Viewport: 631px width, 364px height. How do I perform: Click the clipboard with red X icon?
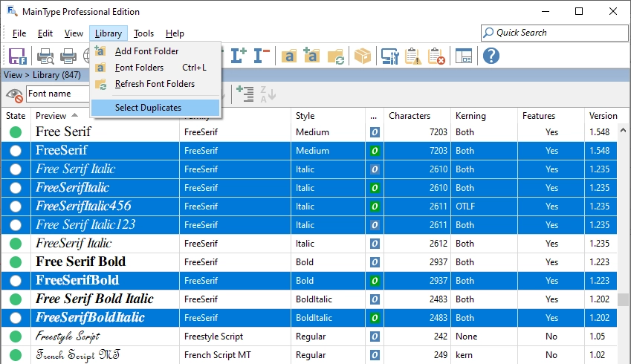pos(437,56)
